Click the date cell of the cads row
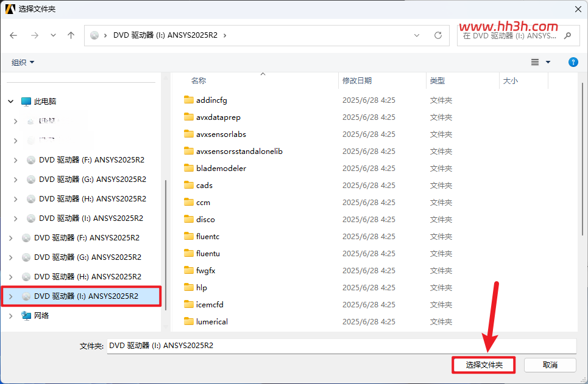This screenshot has width=588, height=384. [x=369, y=186]
